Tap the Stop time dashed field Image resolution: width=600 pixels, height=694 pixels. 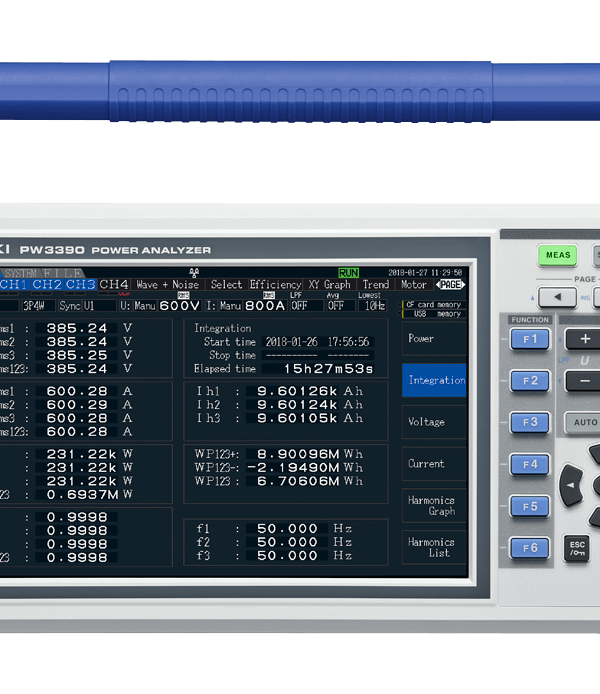click(318, 355)
